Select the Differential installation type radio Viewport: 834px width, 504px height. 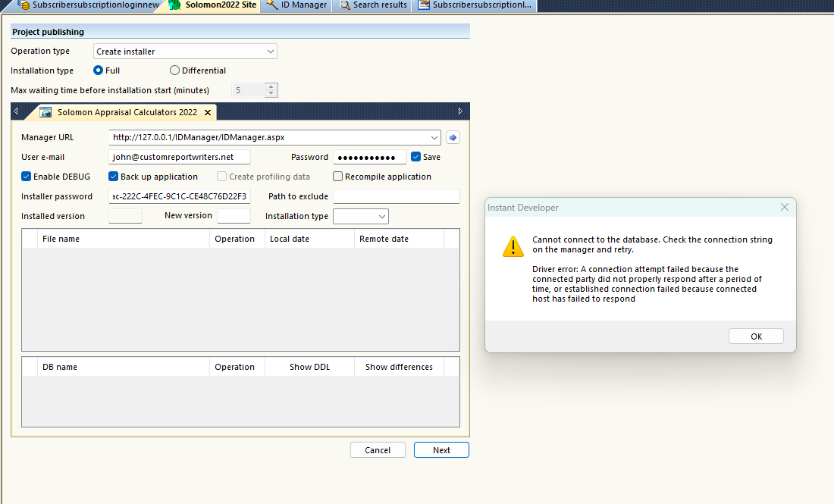[174, 70]
